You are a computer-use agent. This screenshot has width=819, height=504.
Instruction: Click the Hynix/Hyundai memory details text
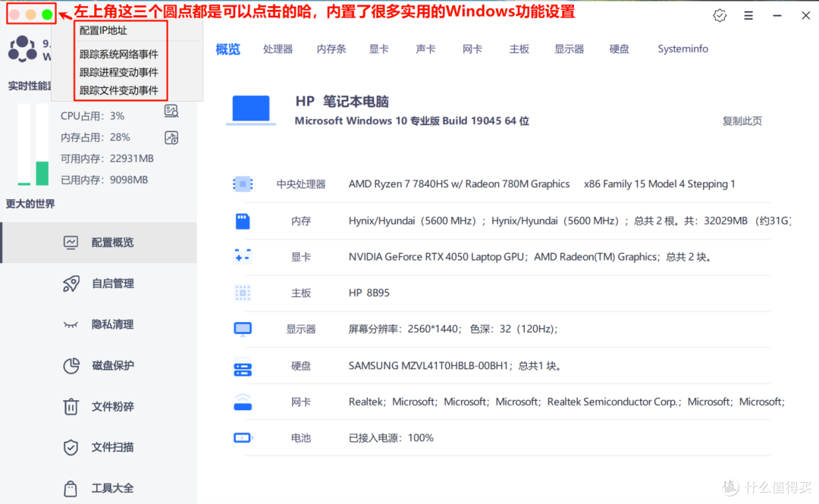pos(570,221)
